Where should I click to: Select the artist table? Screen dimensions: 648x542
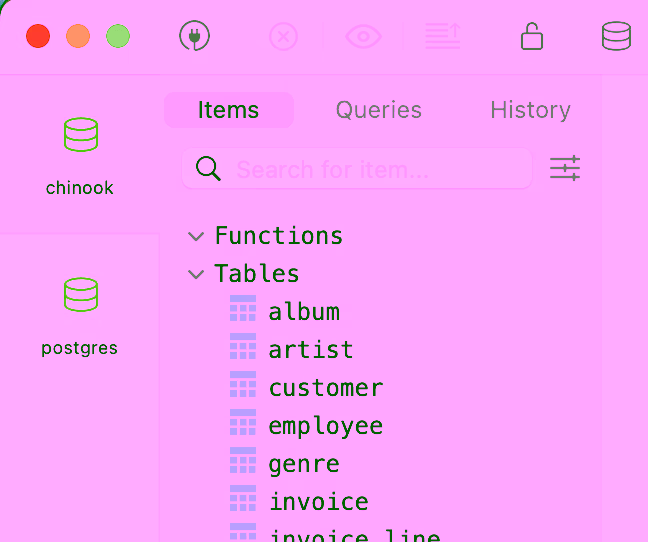310,350
